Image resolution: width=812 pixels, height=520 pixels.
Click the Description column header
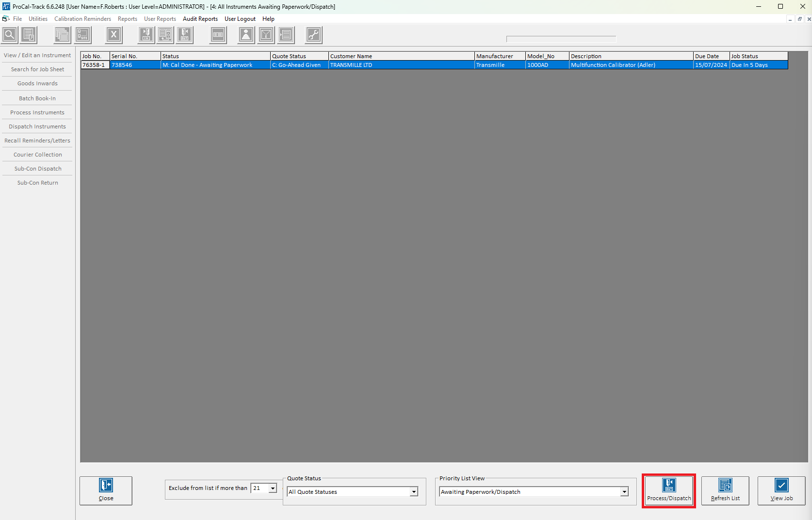tap(631, 56)
